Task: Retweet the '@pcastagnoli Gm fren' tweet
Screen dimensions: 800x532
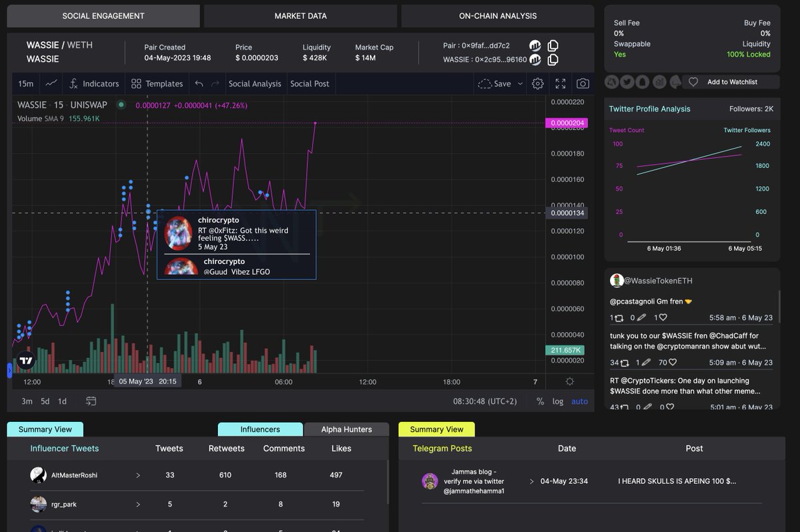Action: [x=618, y=318]
